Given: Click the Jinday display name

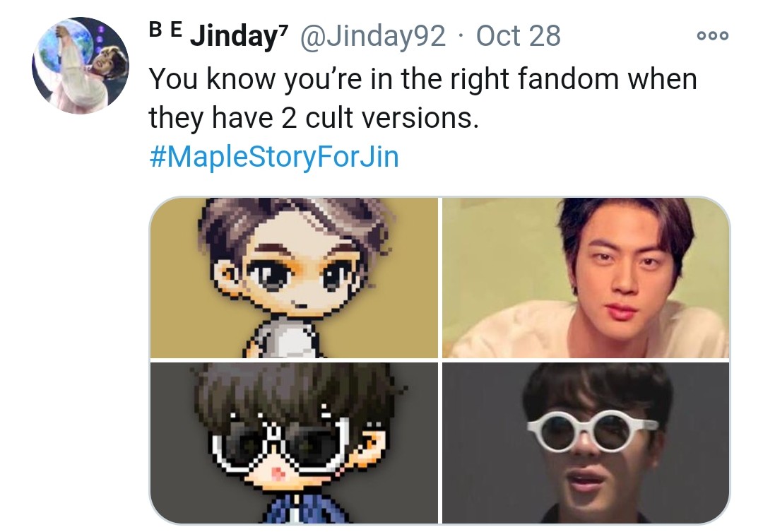Looking at the screenshot, I should pyautogui.click(x=234, y=36).
